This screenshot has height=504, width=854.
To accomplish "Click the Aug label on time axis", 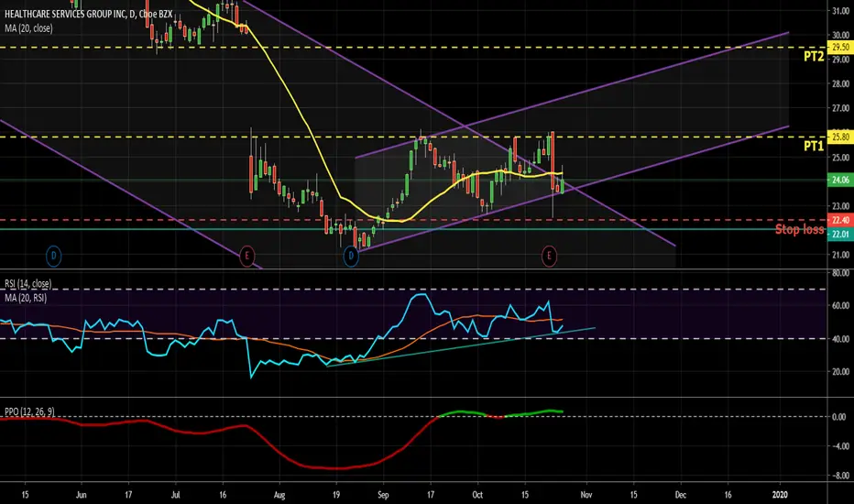I will [x=279, y=495].
